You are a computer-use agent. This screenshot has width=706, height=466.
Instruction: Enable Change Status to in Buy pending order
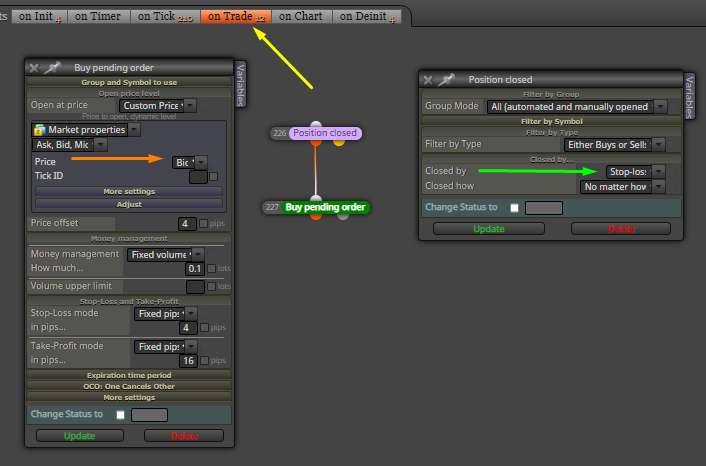coord(120,415)
